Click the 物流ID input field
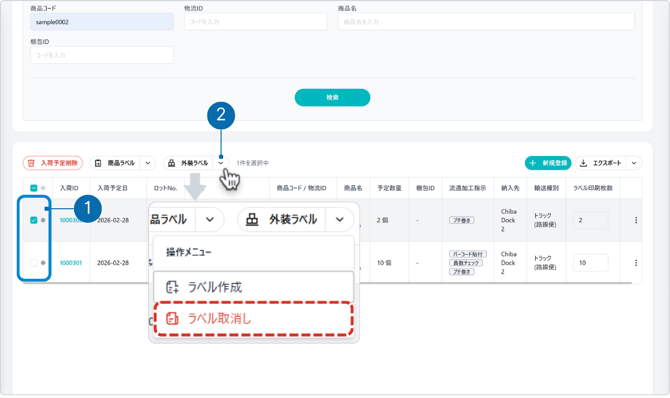Viewport: 670px width, 398px height. click(256, 22)
